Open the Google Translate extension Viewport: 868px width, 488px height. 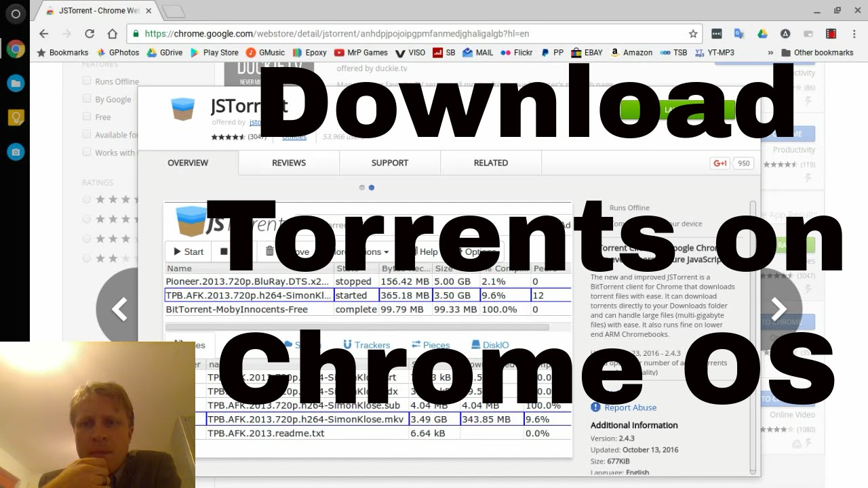click(x=739, y=33)
